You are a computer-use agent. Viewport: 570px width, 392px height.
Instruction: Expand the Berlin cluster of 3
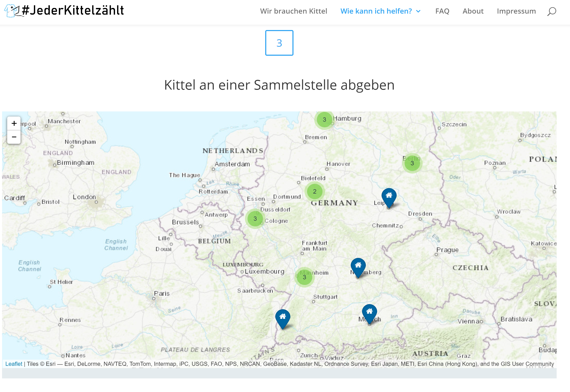[x=412, y=163]
